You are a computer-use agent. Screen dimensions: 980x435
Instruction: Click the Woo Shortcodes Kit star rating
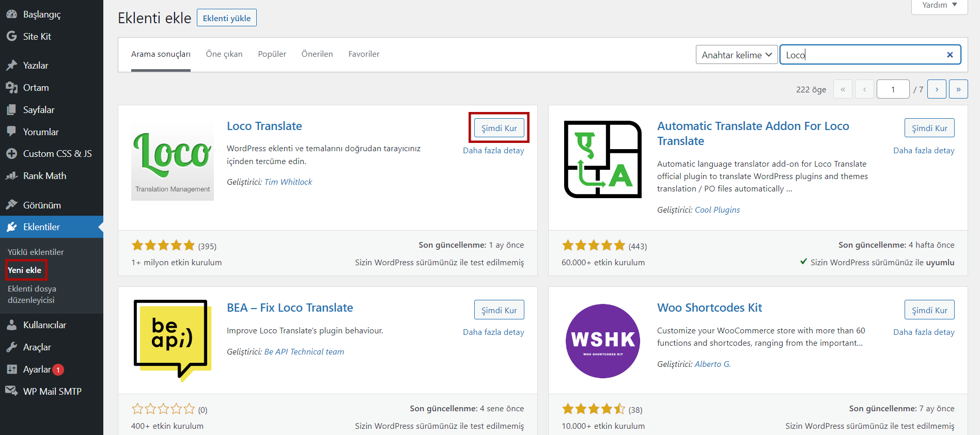[x=594, y=410]
